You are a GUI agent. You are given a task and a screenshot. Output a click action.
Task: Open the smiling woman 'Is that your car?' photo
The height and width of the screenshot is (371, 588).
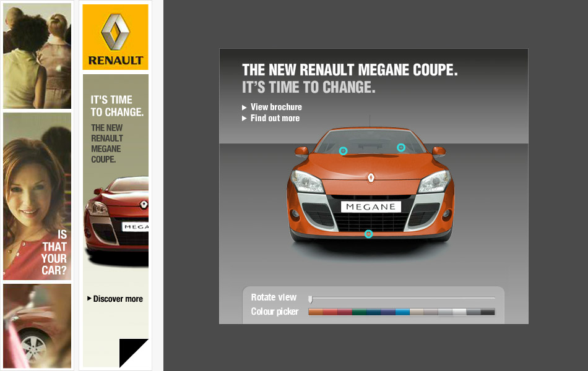click(37, 197)
